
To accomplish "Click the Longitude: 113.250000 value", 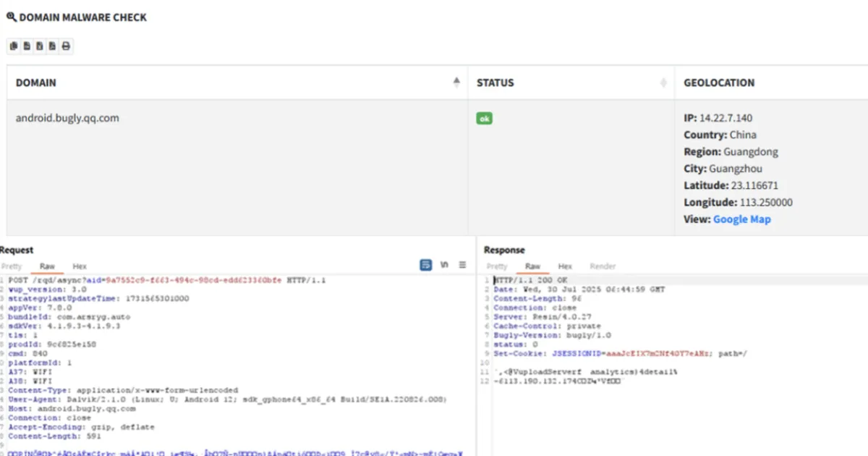I will [738, 203].
